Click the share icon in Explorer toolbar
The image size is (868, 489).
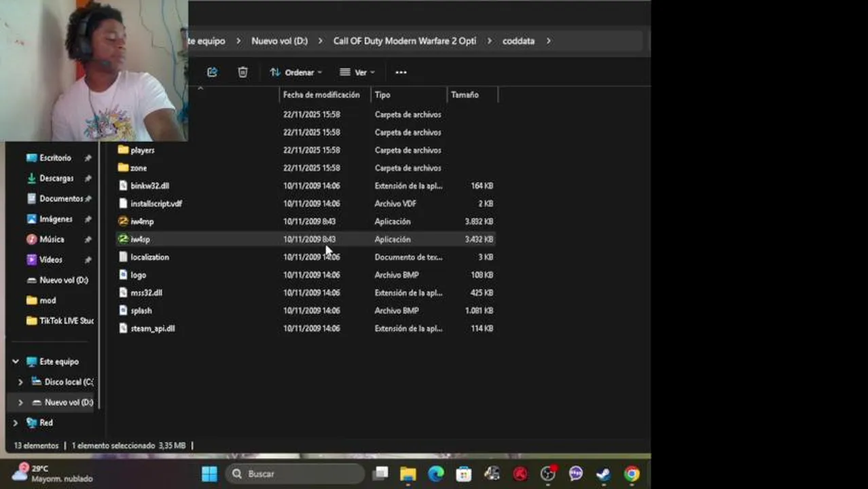click(x=212, y=72)
